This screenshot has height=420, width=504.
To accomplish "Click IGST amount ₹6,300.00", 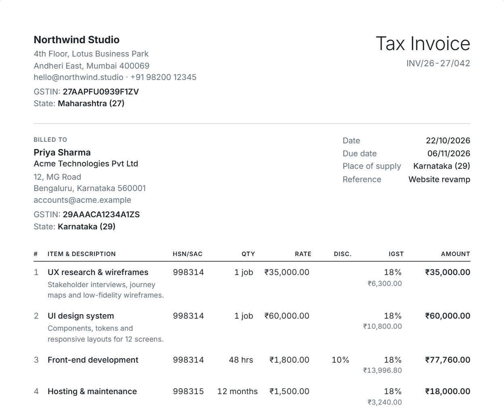I will 385,283.
